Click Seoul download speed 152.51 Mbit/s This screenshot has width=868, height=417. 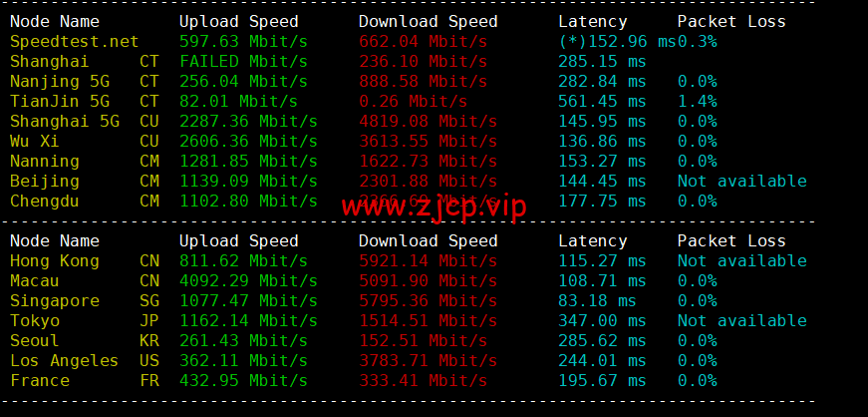click(x=423, y=340)
